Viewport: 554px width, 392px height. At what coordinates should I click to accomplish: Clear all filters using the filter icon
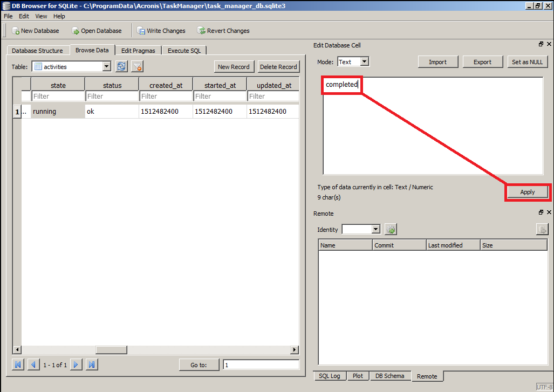(137, 66)
